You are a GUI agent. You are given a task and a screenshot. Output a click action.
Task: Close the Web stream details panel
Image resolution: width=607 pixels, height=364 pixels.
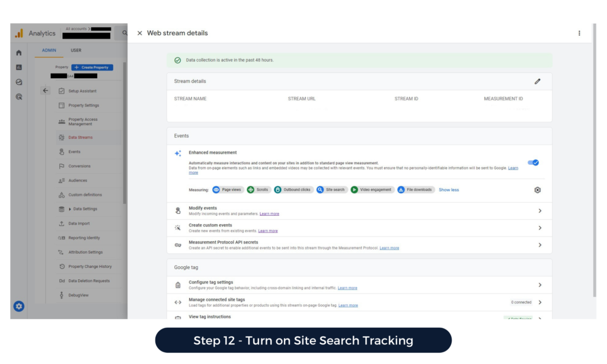140,33
